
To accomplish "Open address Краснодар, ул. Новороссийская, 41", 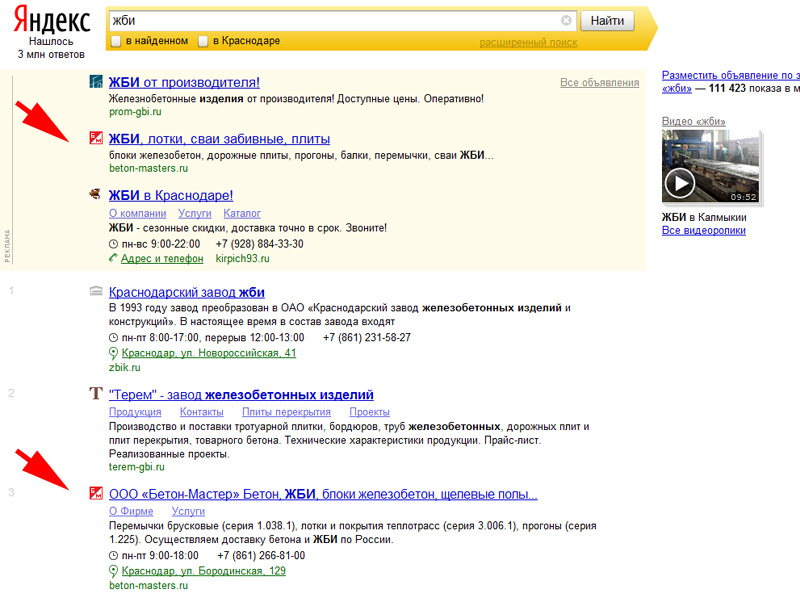I will [209, 353].
